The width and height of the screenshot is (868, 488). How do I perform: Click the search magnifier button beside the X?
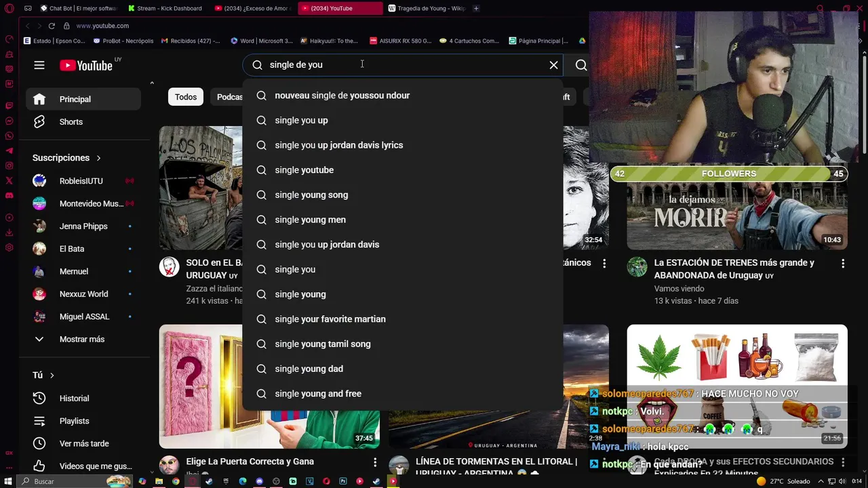point(581,65)
